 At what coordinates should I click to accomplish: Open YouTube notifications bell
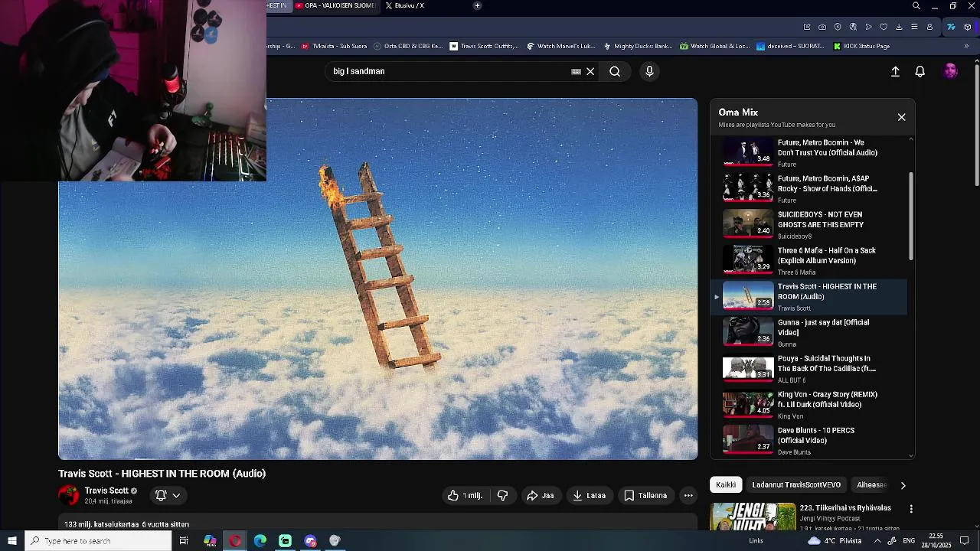(920, 71)
